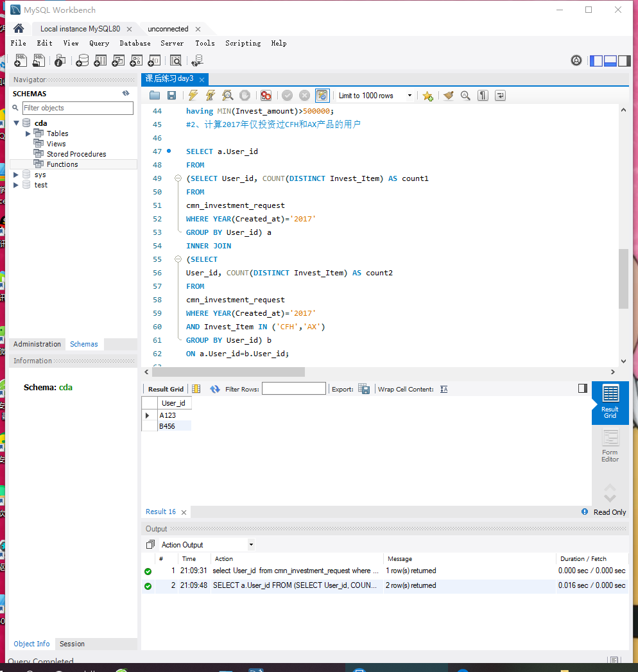The height and width of the screenshot is (672, 638).
Task: Create a new schema using the database icon
Action: (x=82, y=60)
